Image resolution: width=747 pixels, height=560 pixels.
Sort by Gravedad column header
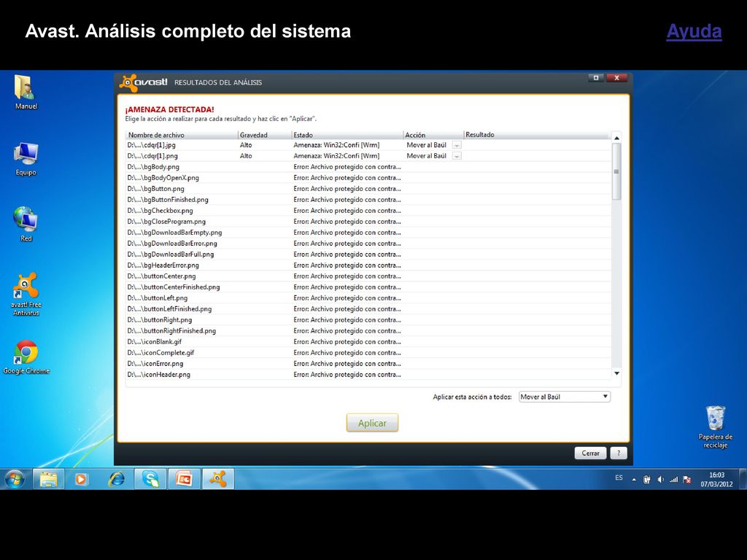[x=264, y=135]
